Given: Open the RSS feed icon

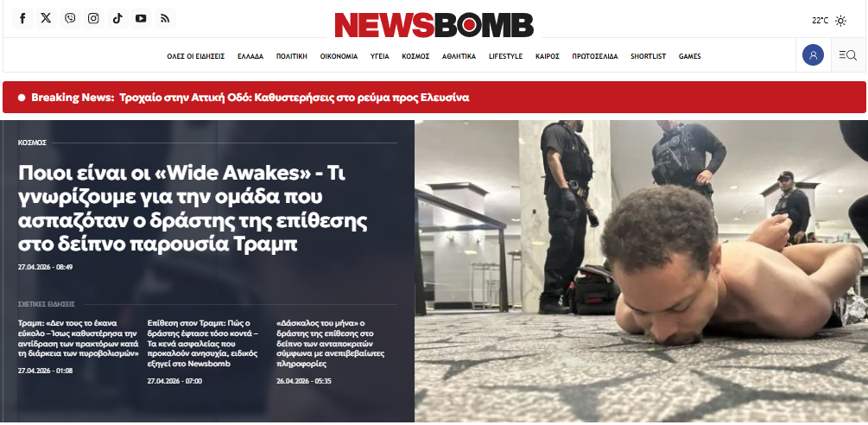Looking at the screenshot, I should pos(165,19).
